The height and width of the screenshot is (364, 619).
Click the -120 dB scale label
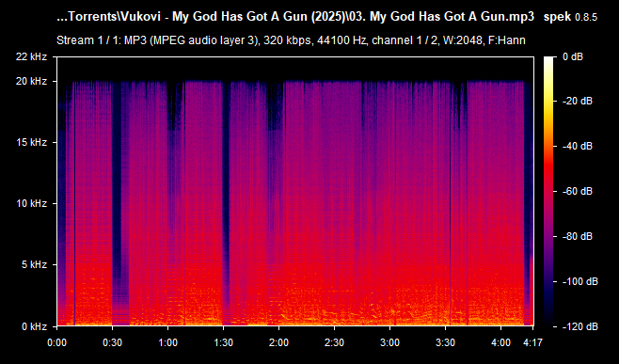click(580, 326)
